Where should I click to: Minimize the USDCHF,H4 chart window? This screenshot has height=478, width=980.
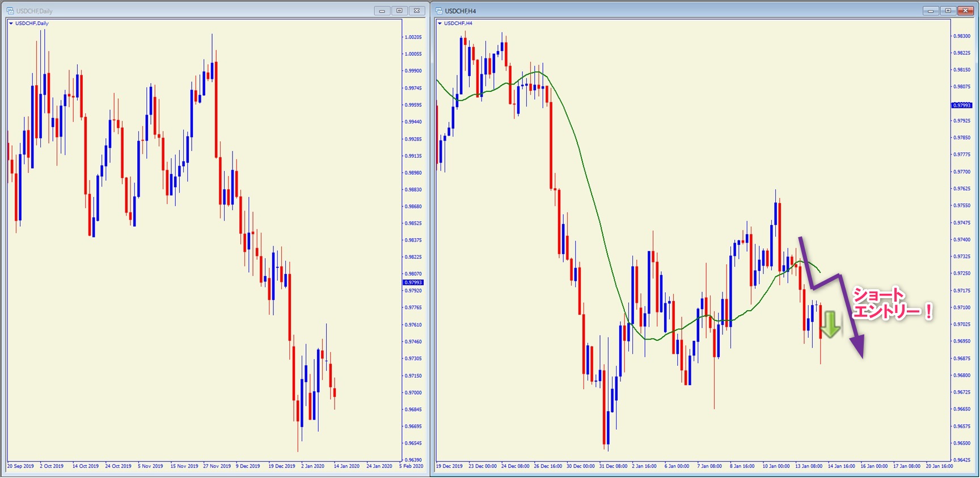point(931,11)
